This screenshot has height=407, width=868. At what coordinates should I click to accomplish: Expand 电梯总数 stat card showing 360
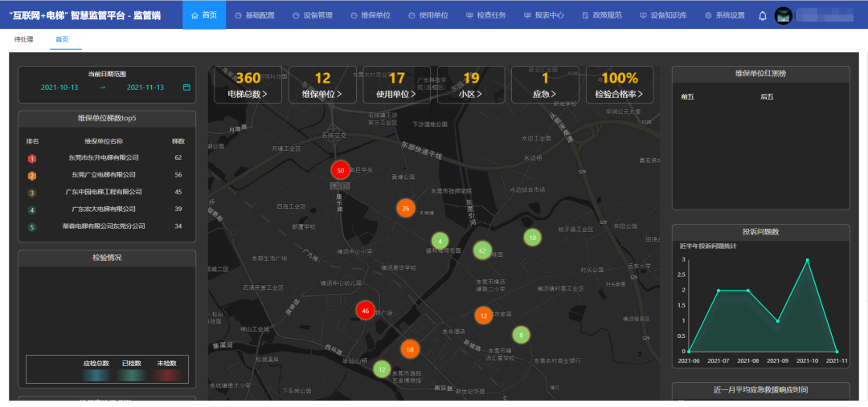pos(248,85)
